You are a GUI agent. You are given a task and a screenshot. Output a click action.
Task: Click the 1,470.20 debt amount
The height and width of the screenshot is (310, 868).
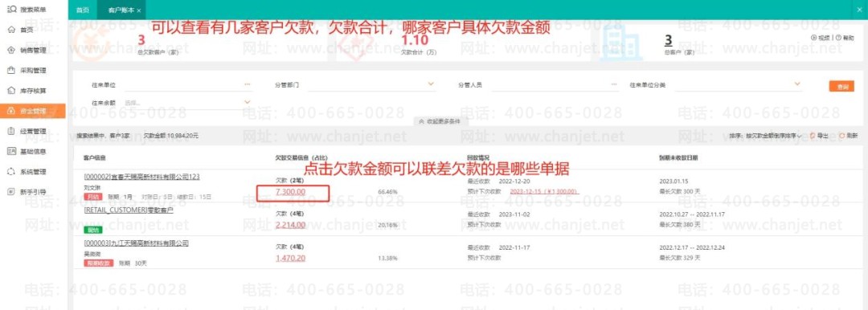click(291, 259)
